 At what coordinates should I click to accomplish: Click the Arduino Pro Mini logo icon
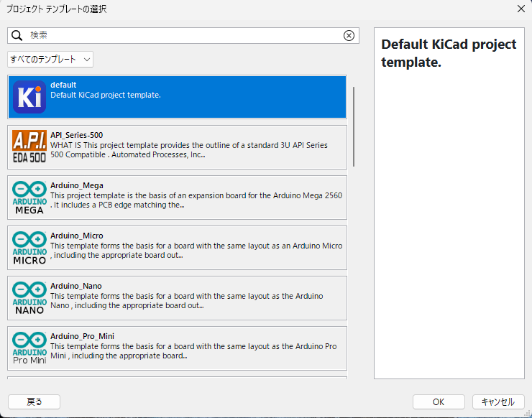tap(29, 348)
